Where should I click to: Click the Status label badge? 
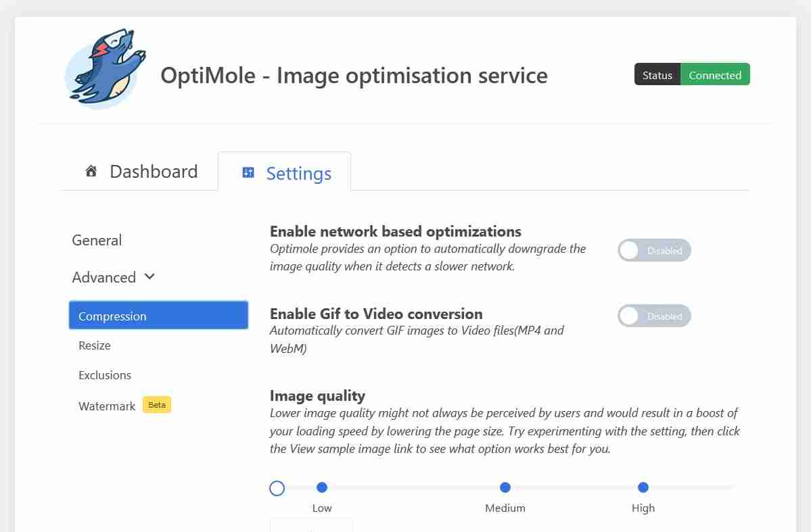click(657, 75)
